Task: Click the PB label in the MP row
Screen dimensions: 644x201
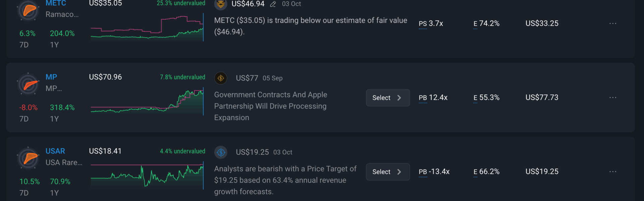Action: point(423,98)
